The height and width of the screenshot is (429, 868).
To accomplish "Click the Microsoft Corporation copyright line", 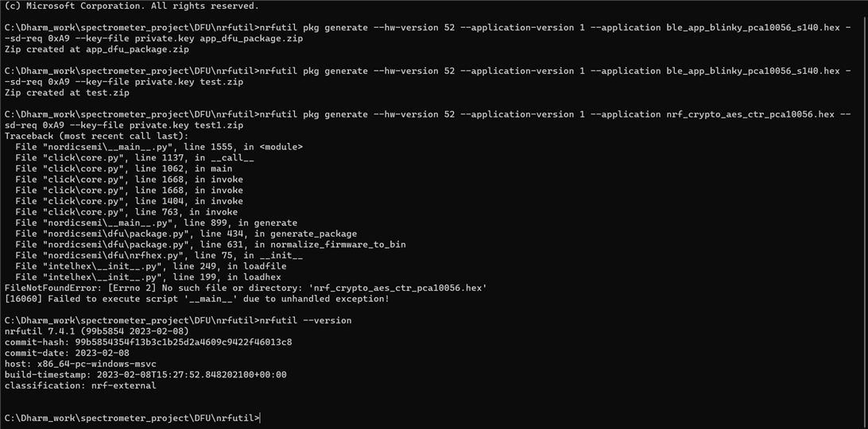I will coord(131,6).
